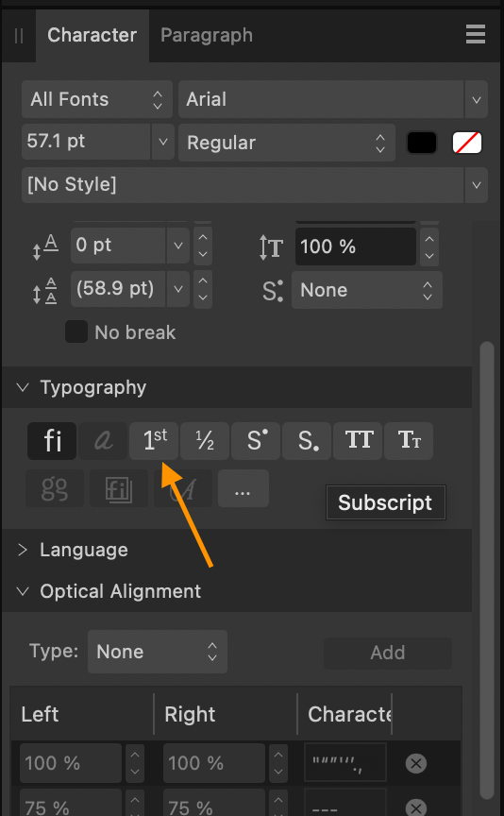This screenshot has height=816, width=504.
Task: Check the No break checkbox
Action: click(76, 332)
